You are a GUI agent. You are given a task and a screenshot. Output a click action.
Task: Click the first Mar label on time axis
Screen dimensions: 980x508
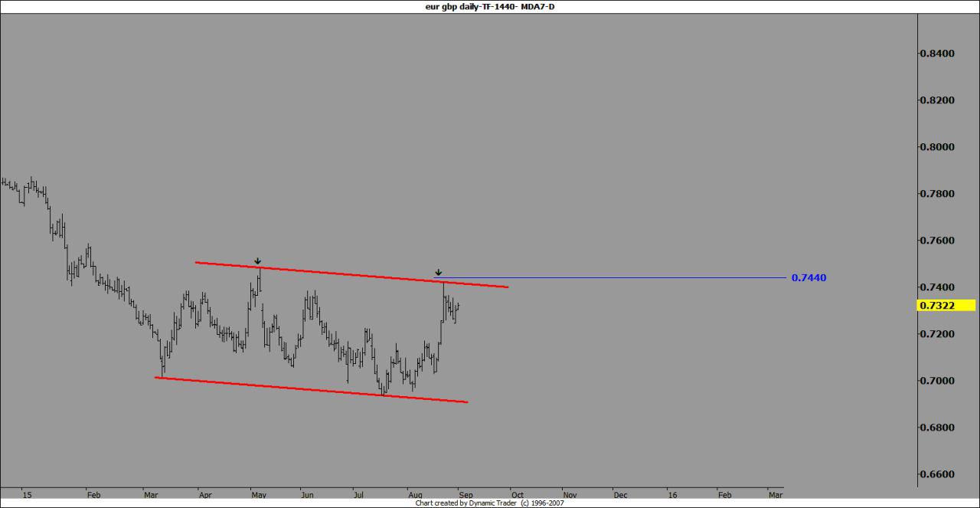tap(152, 495)
